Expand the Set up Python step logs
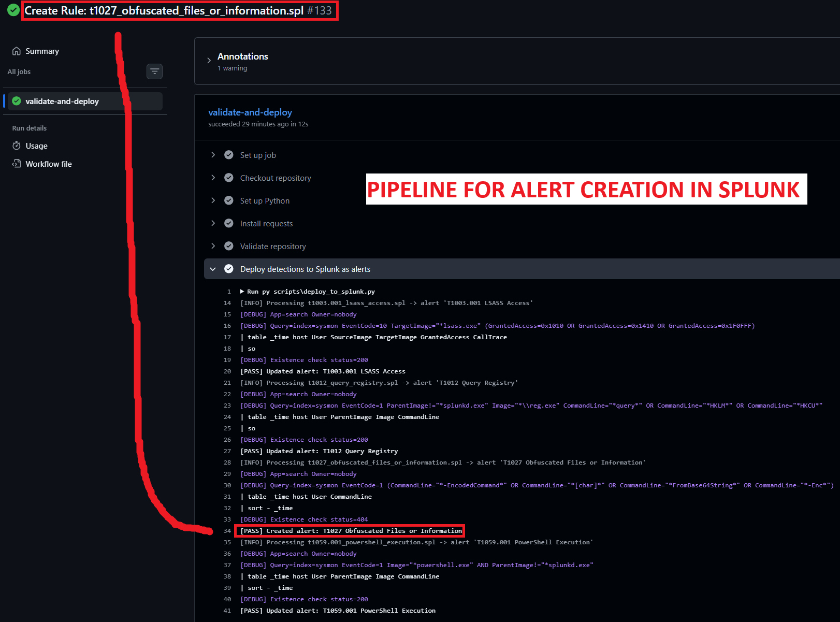 (x=213, y=200)
